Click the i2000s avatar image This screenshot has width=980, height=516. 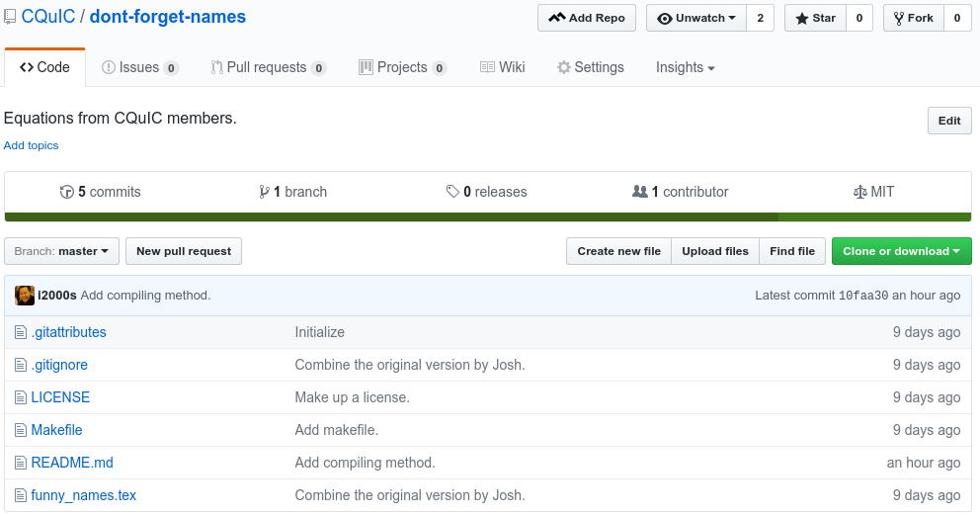[25, 296]
